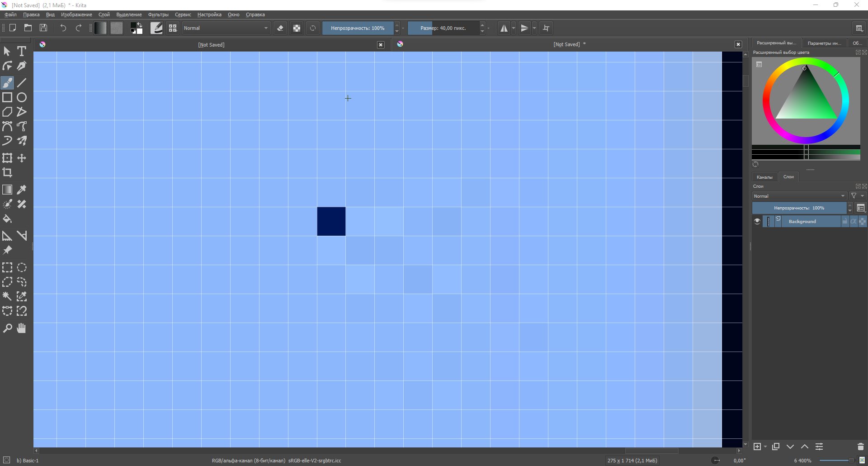Screen dimensions: 868x466
Task: Toggle eraser mode in toolbar
Action: pos(280,28)
